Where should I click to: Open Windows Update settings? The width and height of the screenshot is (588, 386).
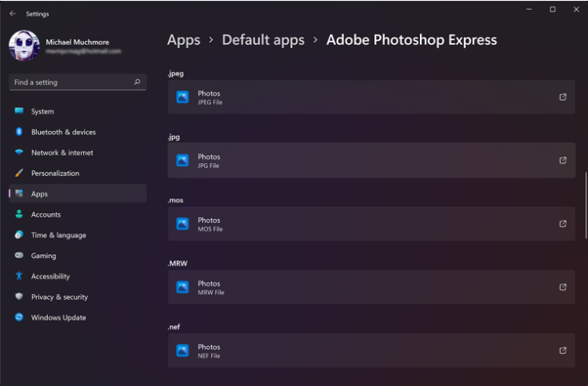[x=78, y=317]
